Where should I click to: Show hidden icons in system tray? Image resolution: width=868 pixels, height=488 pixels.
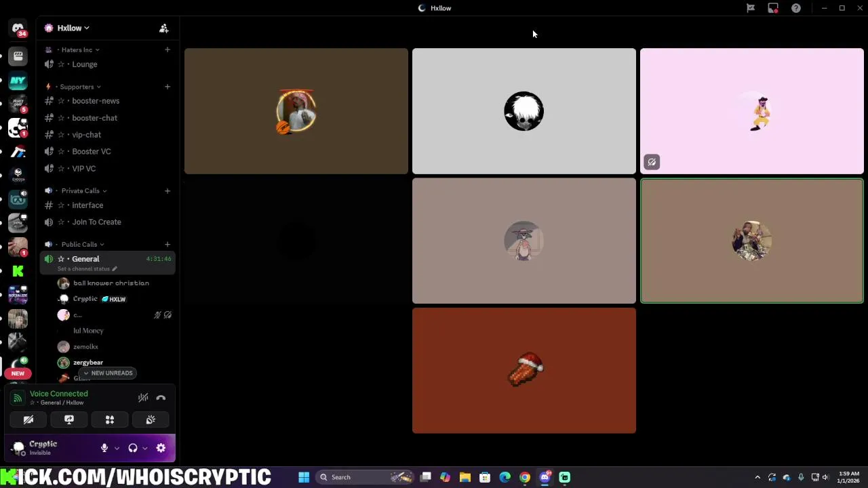(x=757, y=477)
